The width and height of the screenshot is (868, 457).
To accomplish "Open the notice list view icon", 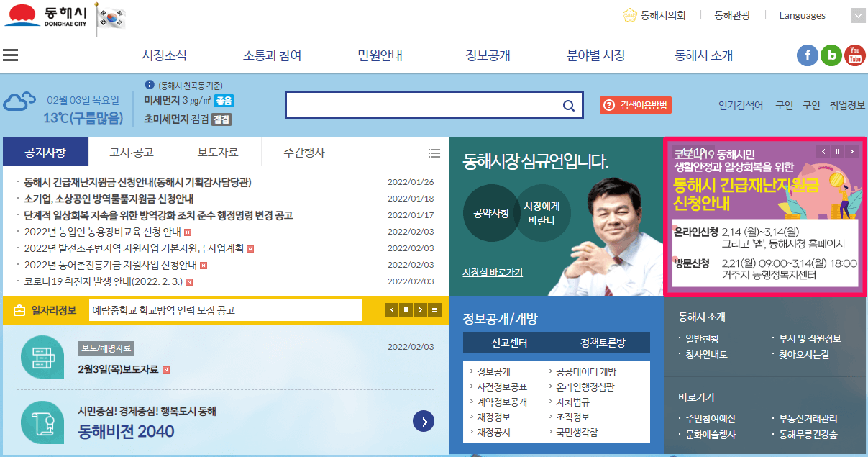I will coord(434,153).
